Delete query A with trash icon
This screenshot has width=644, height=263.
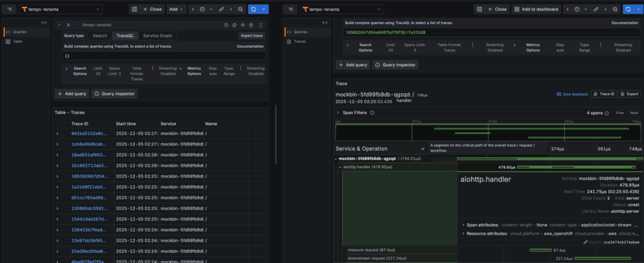(x=252, y=25)
